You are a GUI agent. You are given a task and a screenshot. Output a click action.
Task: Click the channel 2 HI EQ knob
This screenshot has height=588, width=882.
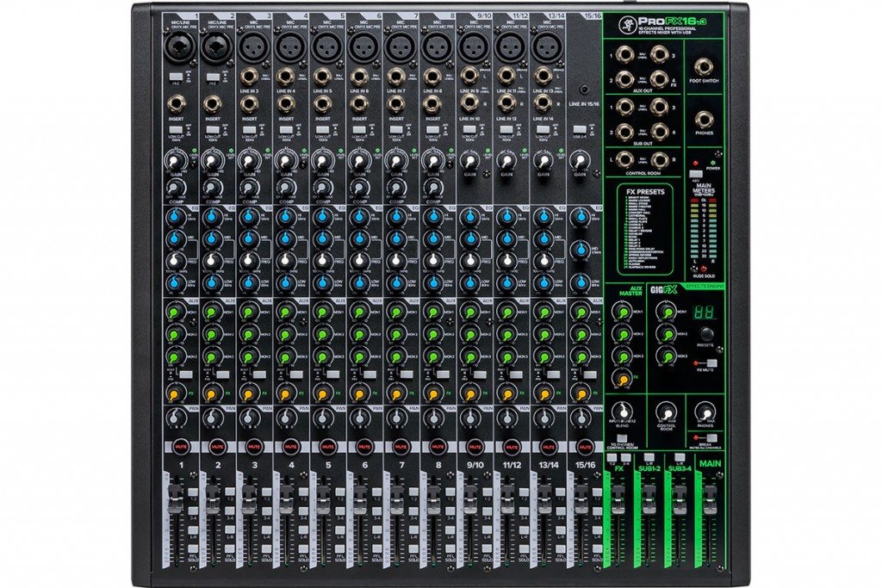point(212,217)
